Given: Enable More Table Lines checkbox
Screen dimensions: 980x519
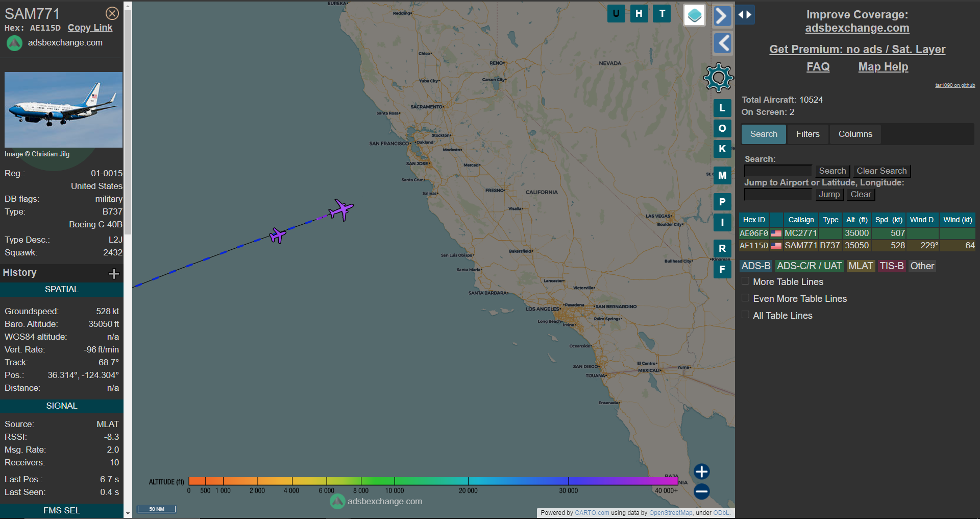Looking at the screenshot, I should point(745,281).
